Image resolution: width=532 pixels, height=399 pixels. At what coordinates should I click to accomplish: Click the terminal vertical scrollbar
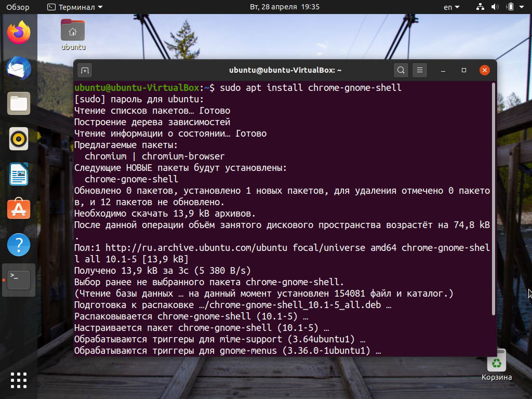[x=494, y=199]
